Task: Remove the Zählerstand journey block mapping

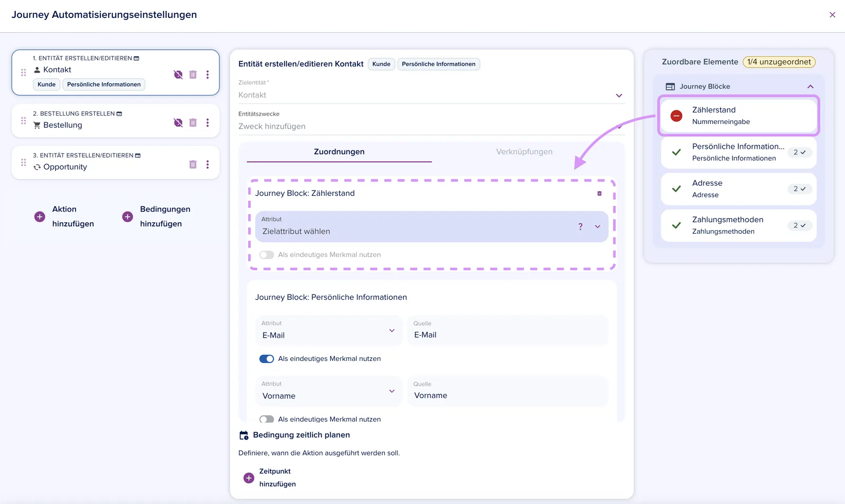Action: coord(599,194)
